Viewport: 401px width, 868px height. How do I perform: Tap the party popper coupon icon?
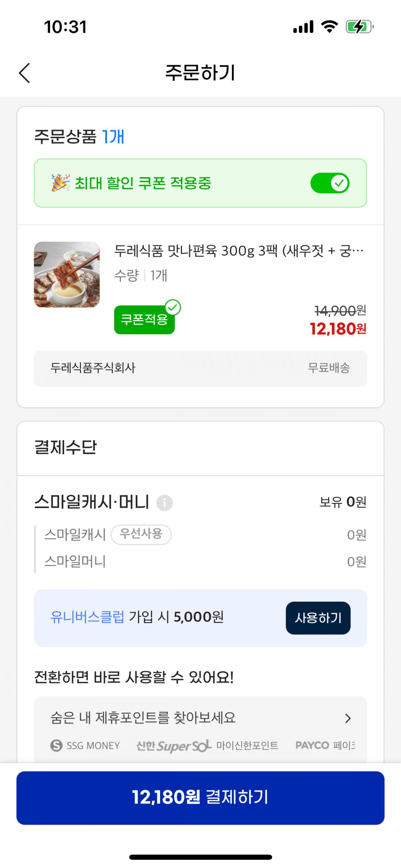tap(61, 183)
